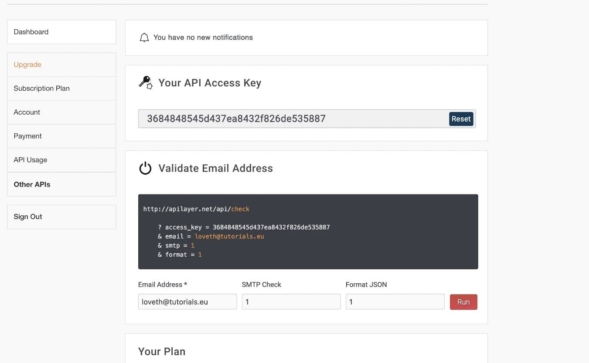
Task: Click the SMTP Check input field
Action: pyautogui.click(x=291, y=302)
